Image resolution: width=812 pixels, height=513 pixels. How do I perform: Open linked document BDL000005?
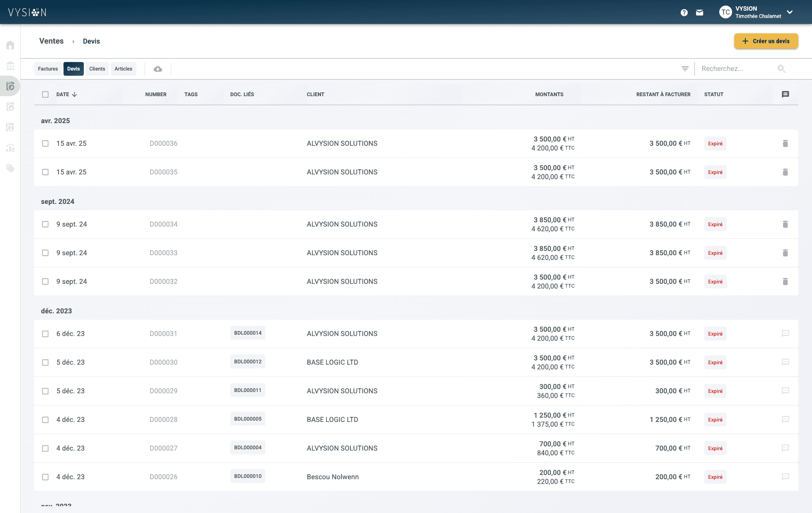point(248,419)
